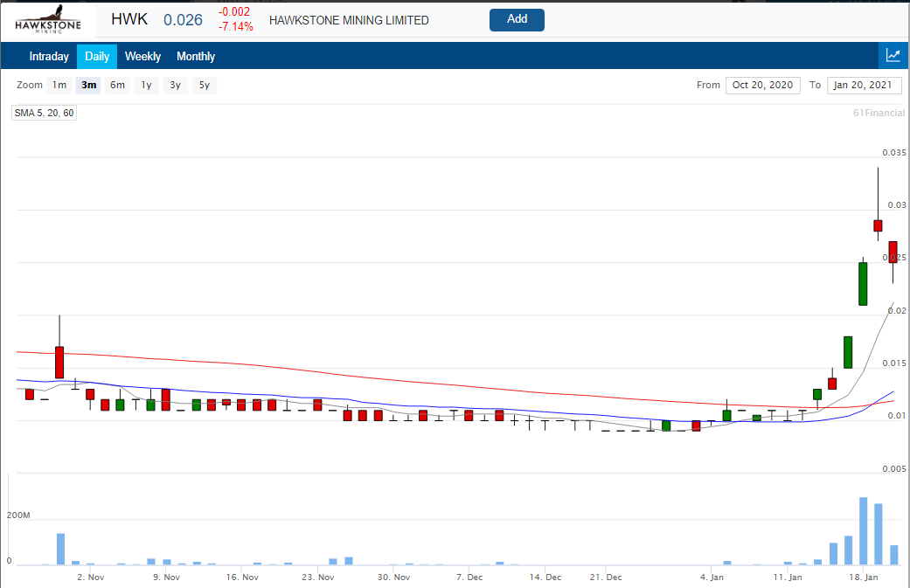
Task: Click the 16. Nov date axis label
Action: (243, 577)
